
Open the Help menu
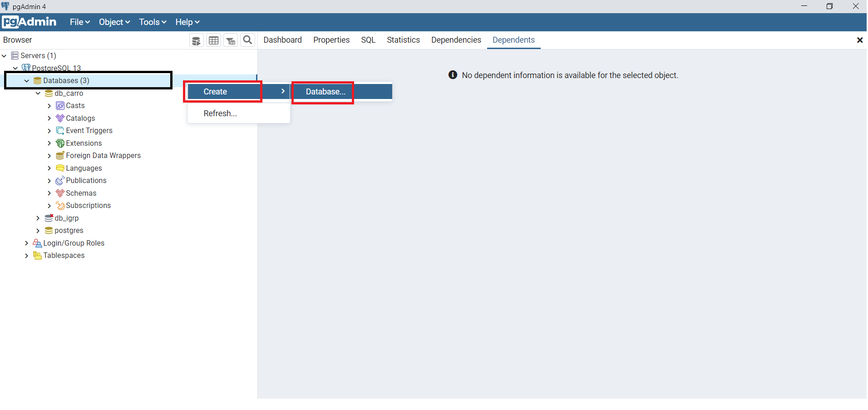(x=187, y=22)
